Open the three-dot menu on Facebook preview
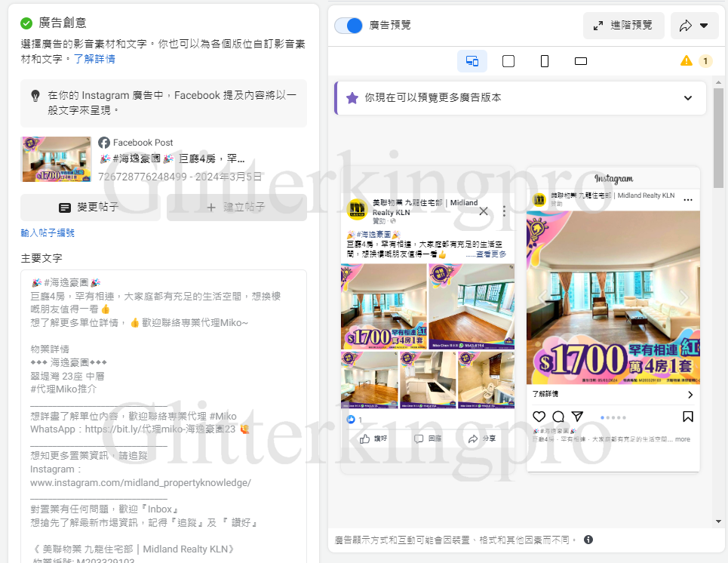Viewport: 728px width, 563px height. pos(504,211)
